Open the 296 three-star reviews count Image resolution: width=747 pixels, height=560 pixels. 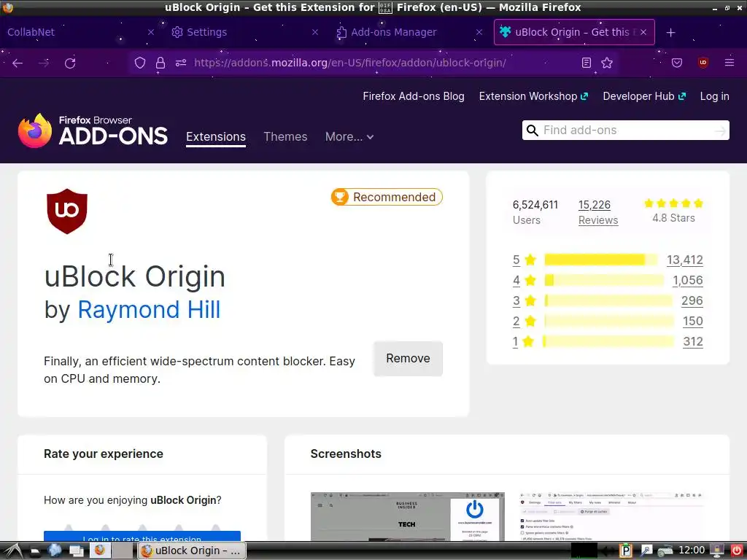(x=692, y=301)
